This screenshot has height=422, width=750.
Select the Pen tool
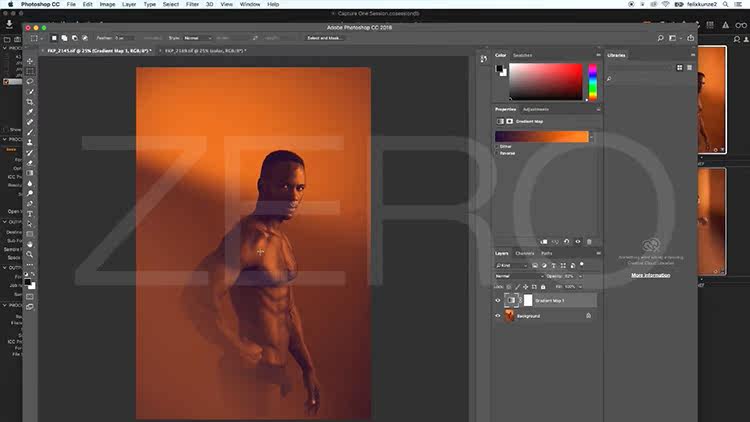30,203
